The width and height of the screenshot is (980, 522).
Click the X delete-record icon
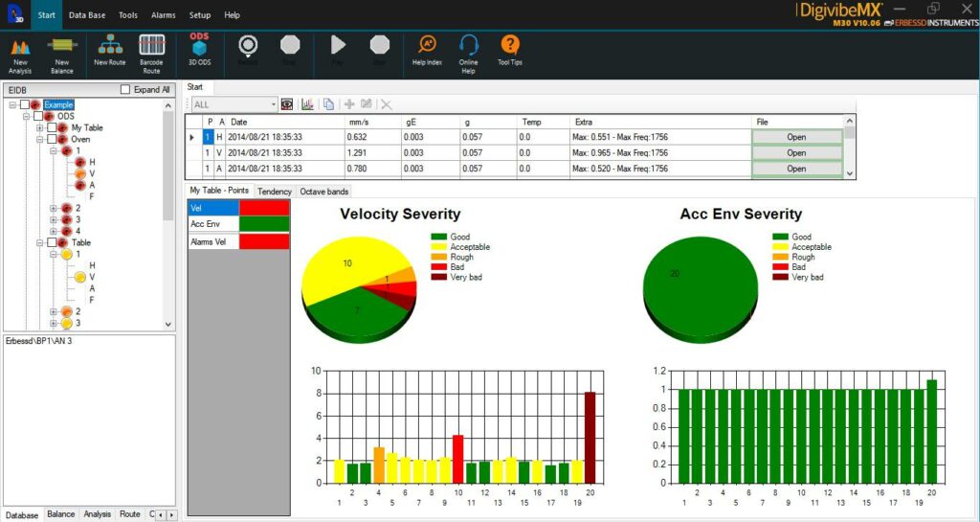pos(387,104)
